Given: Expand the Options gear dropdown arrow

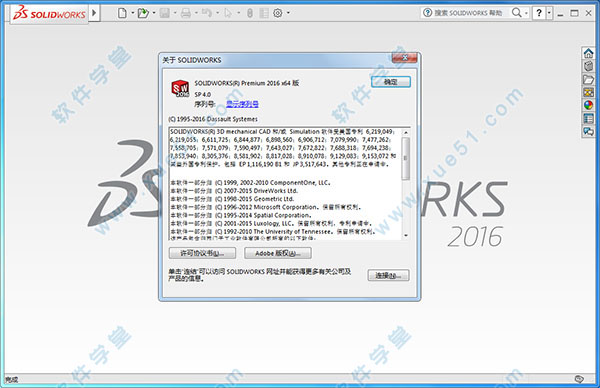Looking at the screenshot, I should coord(288,13).
